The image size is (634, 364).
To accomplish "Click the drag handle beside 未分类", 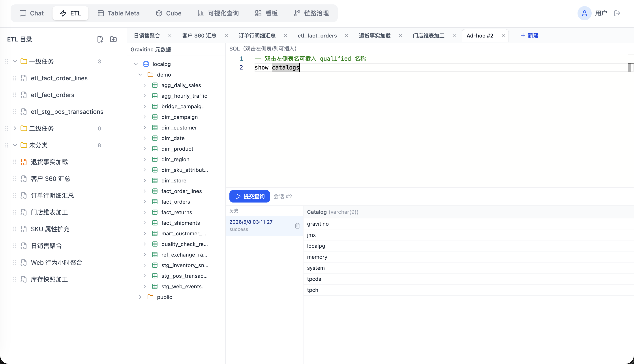I will tap(6, 145).
